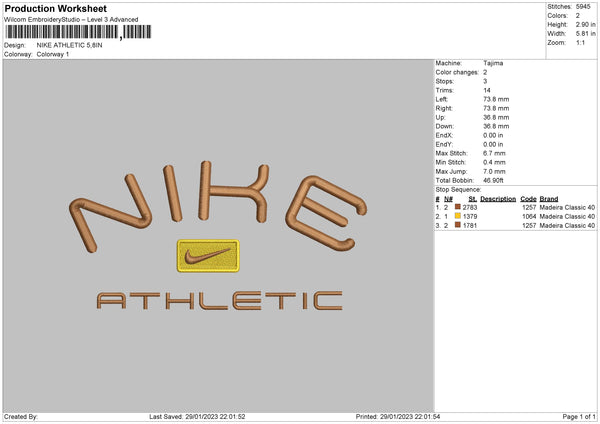This screenshot has height=424, width=600.
Task: Click the Height value 2.90 in
Action: pos(585,24)
